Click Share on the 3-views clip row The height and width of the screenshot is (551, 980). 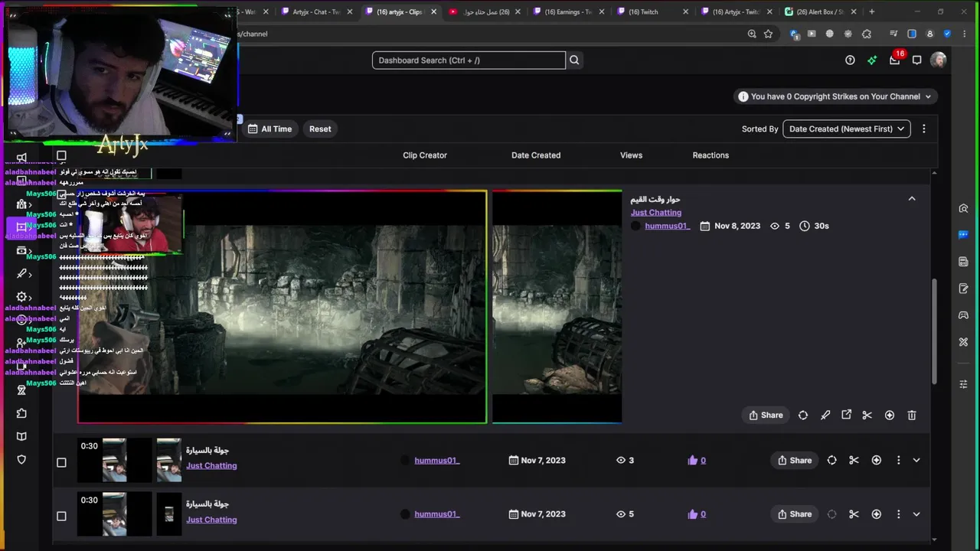click(x=794, y=460)
